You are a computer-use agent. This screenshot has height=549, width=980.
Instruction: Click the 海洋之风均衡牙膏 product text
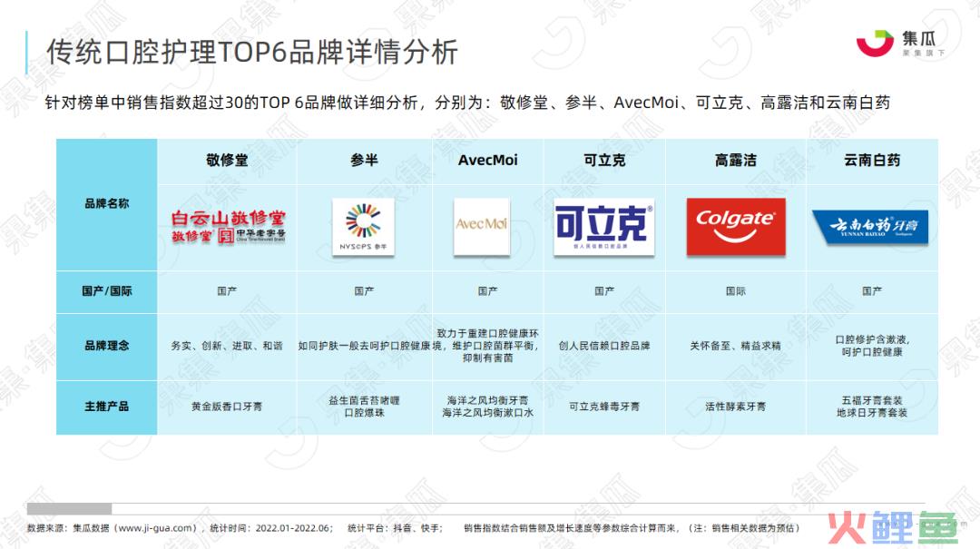coord(487,400)
